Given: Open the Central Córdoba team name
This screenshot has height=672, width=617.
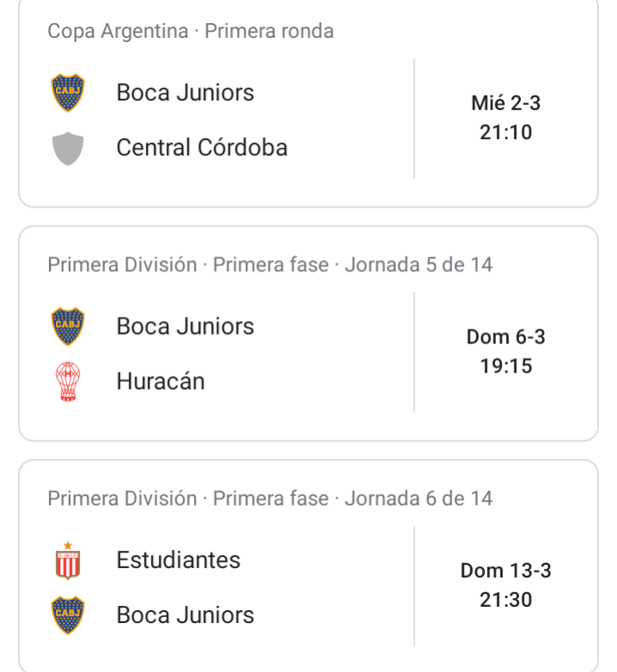Looking at the screenshot, I should click(202, 148).
